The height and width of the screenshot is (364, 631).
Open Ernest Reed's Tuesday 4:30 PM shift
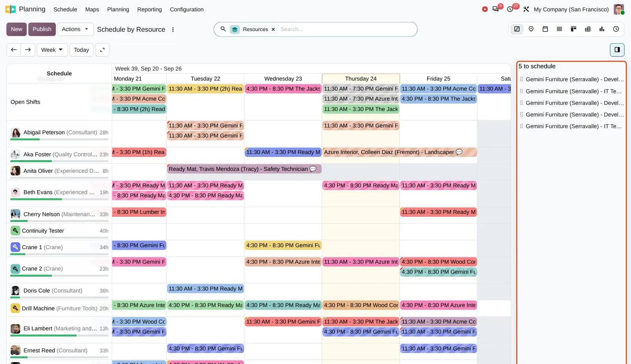click(x=205, y=349)
